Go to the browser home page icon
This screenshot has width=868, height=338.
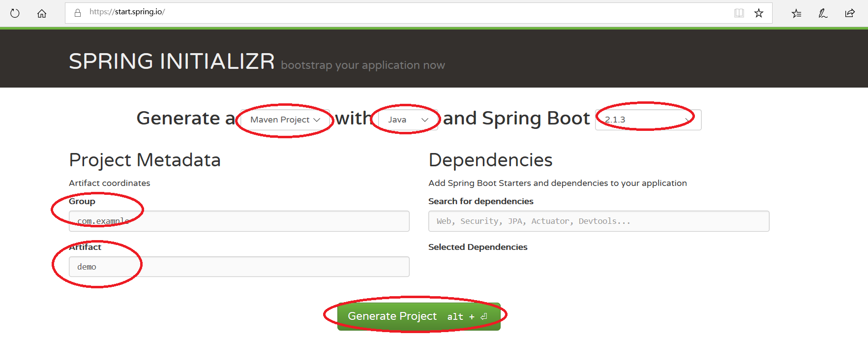point(42,13)
